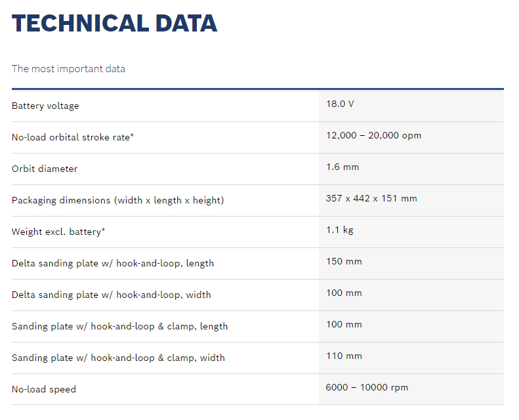The height and width of the screenshot is (420, 519).
Task: Select Sanding plate with clamp length label
Action: (120, 326)
